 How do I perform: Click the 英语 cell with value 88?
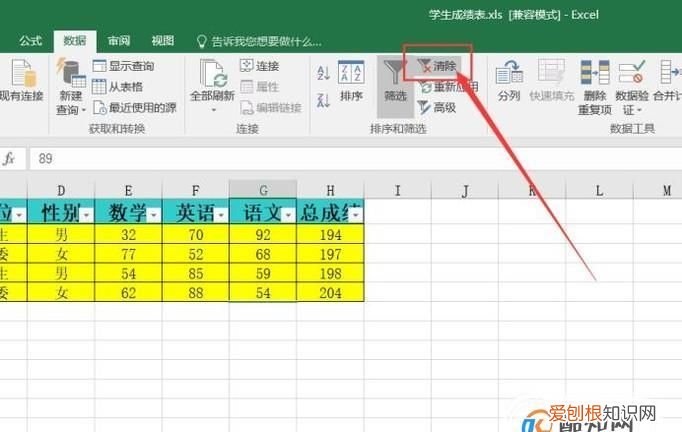(196, 293)
